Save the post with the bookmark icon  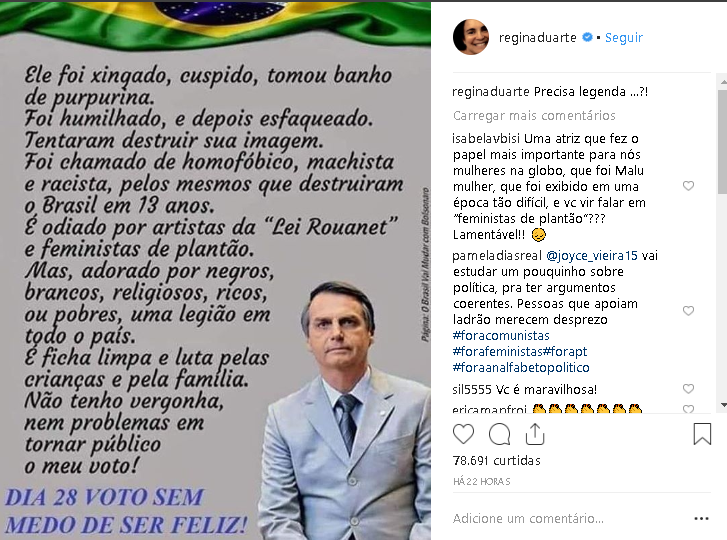pos(702,434)
